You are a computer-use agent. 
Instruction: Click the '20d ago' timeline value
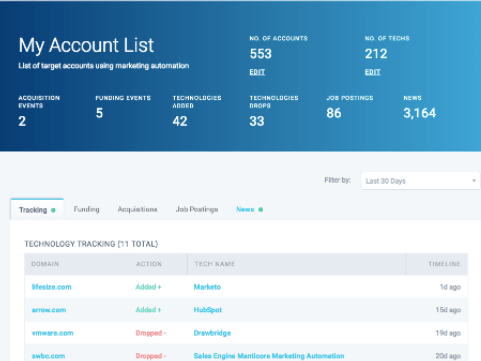448,356
